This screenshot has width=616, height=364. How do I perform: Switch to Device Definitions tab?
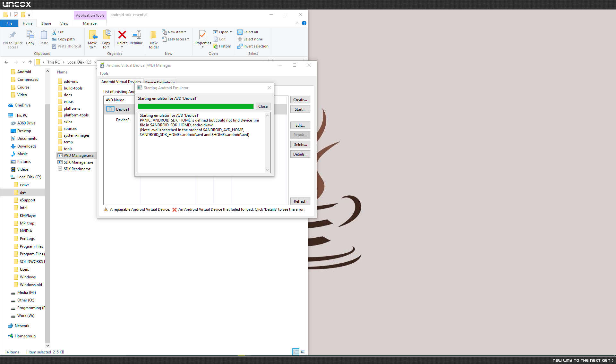[160, 82]
